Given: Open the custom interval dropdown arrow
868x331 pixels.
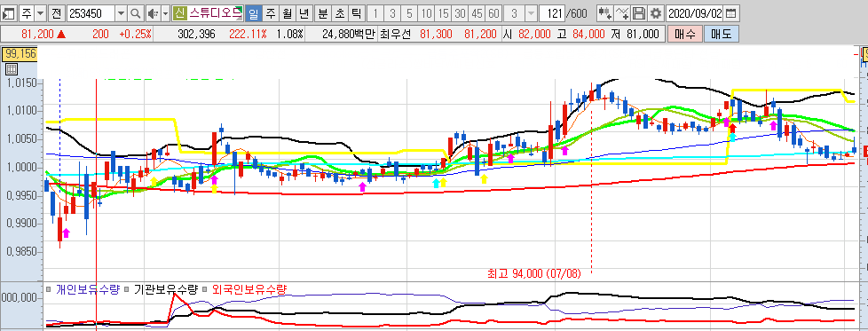Looking at the screenshot, I should click(531, 12).
